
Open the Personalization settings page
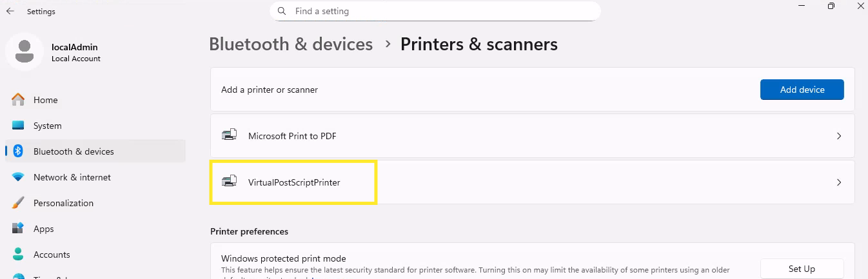(x=63, y=203)
